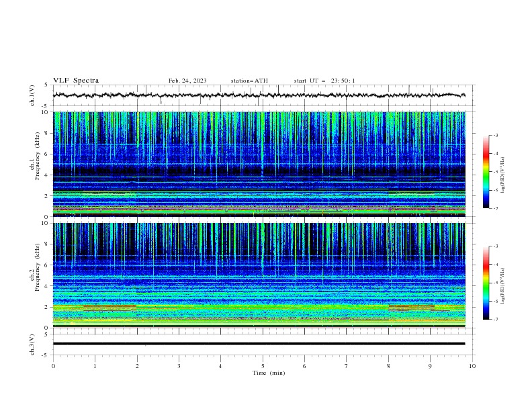The height and width of the screenshot is (411, 532).
Task: Click the ch.1 spectrogram color bar
Action: (486, 171)
